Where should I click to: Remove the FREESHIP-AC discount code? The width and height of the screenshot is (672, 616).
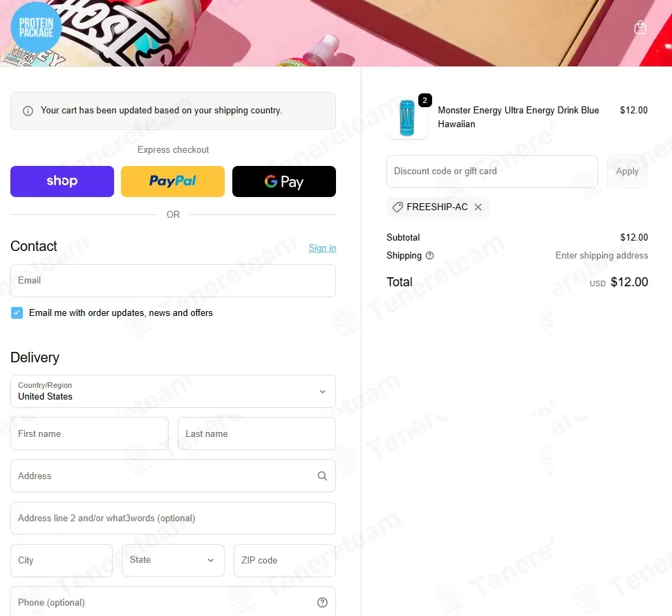click(478, 207)
